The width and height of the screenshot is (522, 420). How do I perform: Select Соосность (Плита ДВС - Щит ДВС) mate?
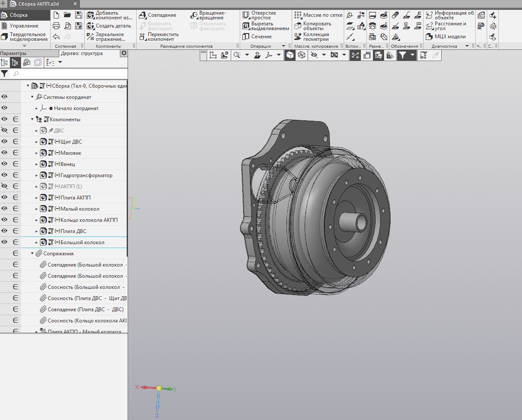[x=87, y=298]
